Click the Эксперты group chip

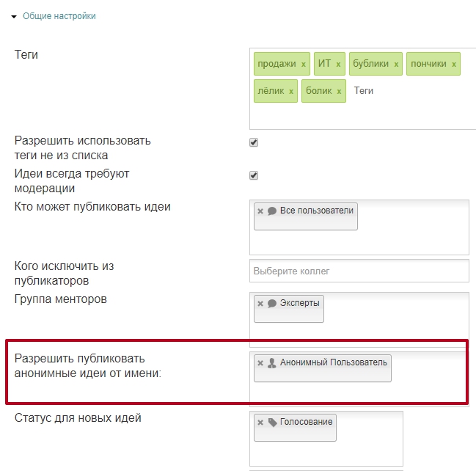289,309
